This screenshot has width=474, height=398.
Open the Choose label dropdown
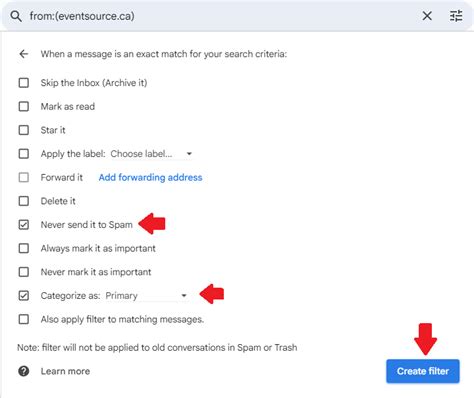coord(151,154)
